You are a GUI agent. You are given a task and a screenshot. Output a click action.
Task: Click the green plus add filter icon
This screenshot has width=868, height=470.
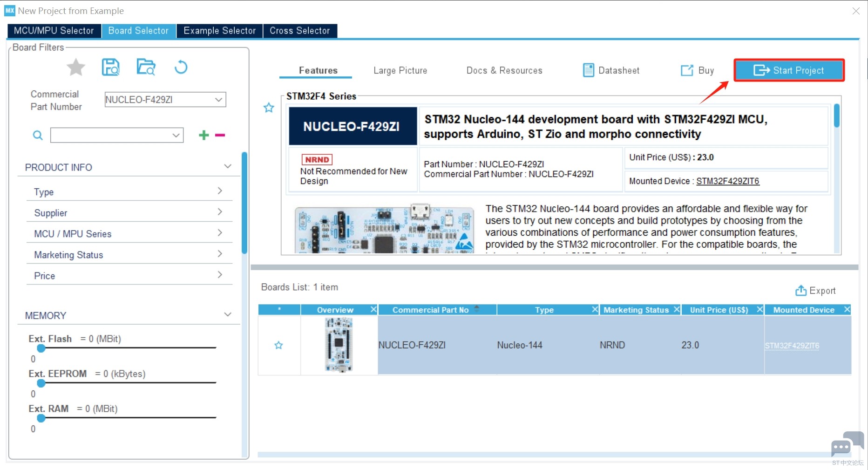tap(203, 135)
